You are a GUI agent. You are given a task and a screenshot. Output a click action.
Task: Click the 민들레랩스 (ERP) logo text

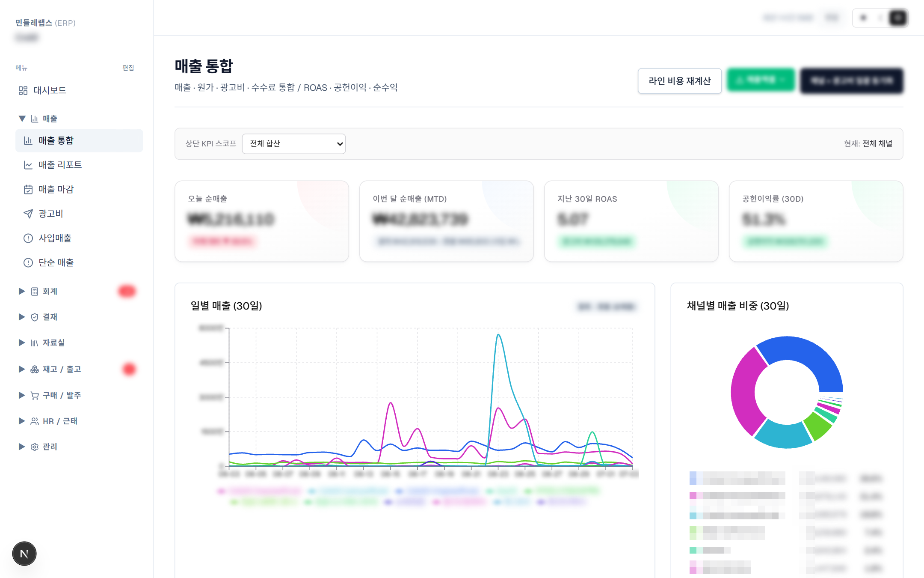[45, 23]
